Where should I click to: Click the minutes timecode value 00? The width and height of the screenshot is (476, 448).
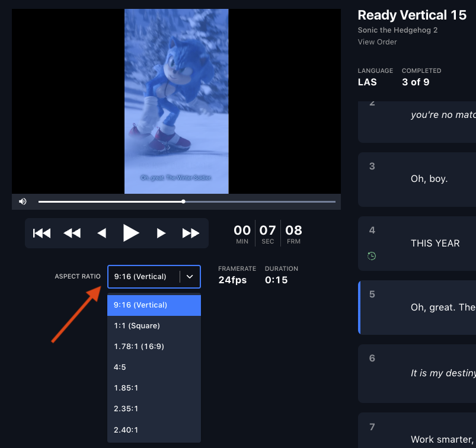pyautogui.click(x=242, y=231)
